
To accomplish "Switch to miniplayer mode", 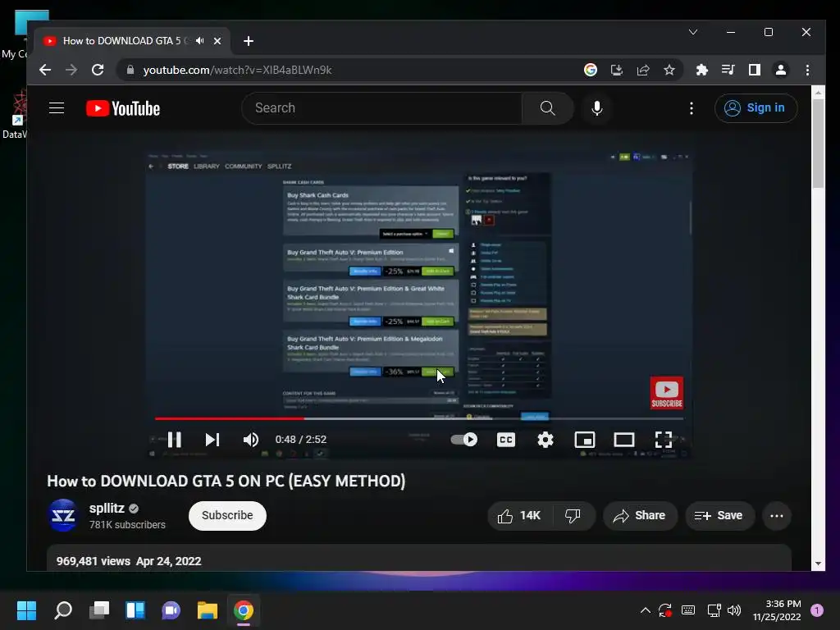I will pos(584,440).
